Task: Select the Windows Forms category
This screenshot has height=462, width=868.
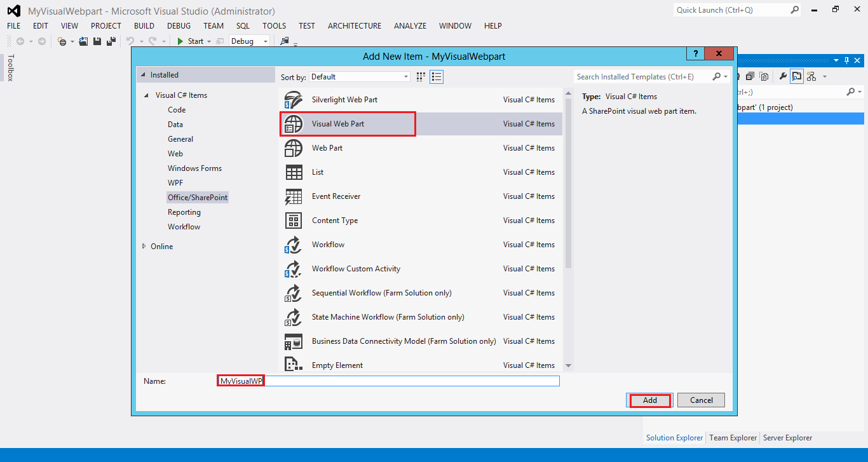Action: (195, 168)
